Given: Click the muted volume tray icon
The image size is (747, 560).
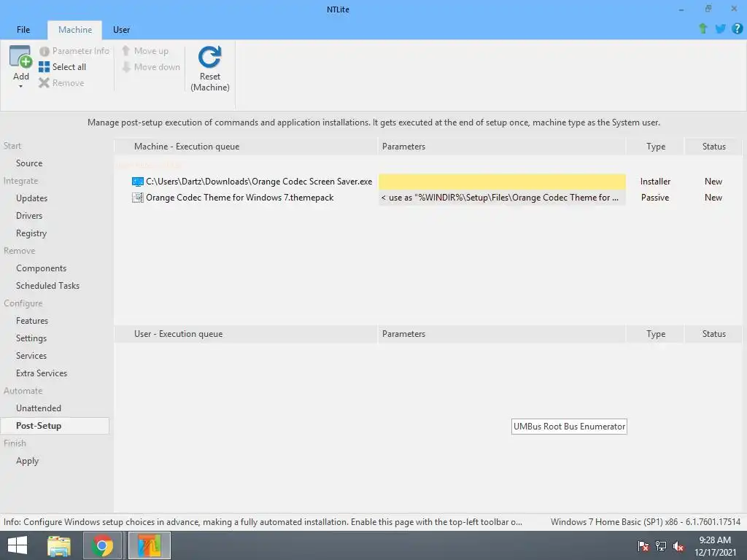Looking at the screenshot, I should pyautogui.click(x=678, y=545).
